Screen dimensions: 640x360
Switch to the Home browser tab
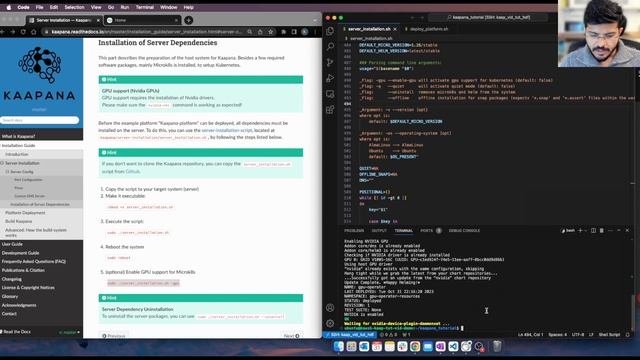(142, 20)
